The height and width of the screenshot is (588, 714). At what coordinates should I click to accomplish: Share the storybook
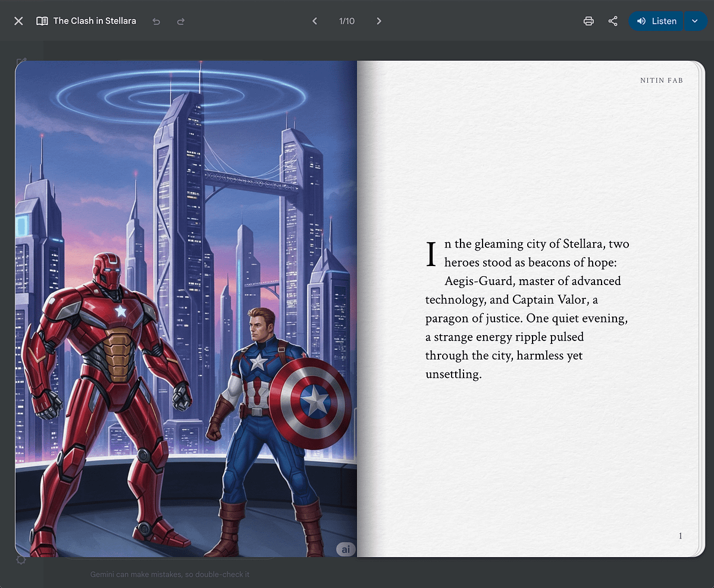(x=613, y=21)
